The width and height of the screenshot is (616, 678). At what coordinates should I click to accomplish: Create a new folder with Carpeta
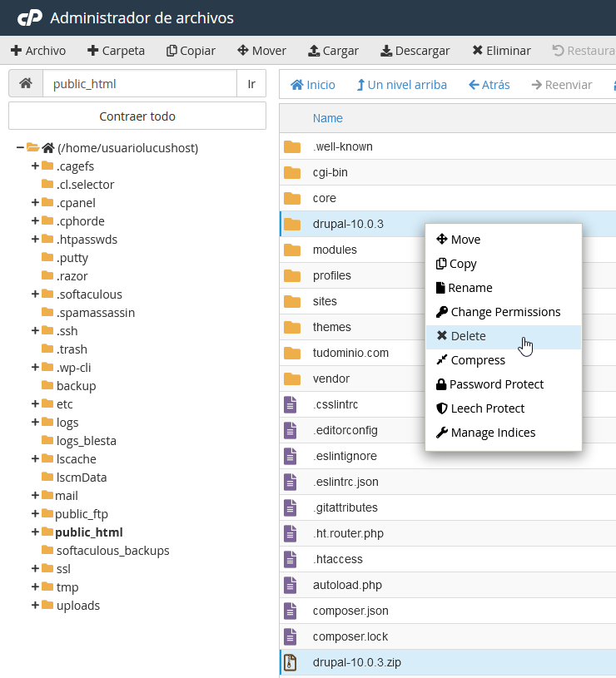coord(116,51)
